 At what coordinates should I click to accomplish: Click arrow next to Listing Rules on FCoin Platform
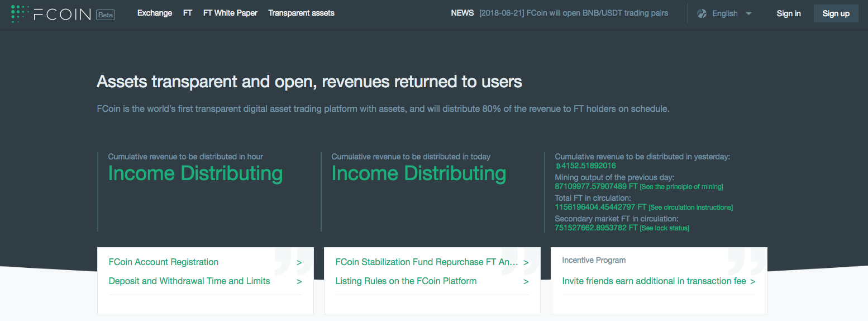tap(526, 281)
